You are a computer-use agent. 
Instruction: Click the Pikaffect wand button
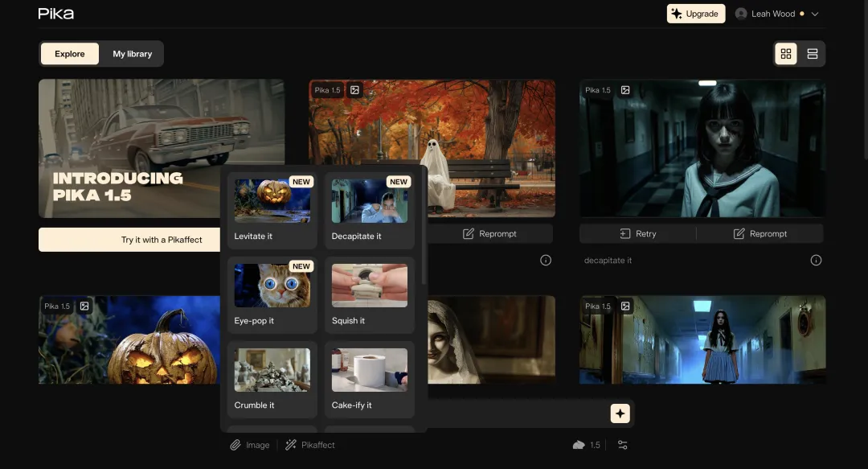click(x=310, y=445)
